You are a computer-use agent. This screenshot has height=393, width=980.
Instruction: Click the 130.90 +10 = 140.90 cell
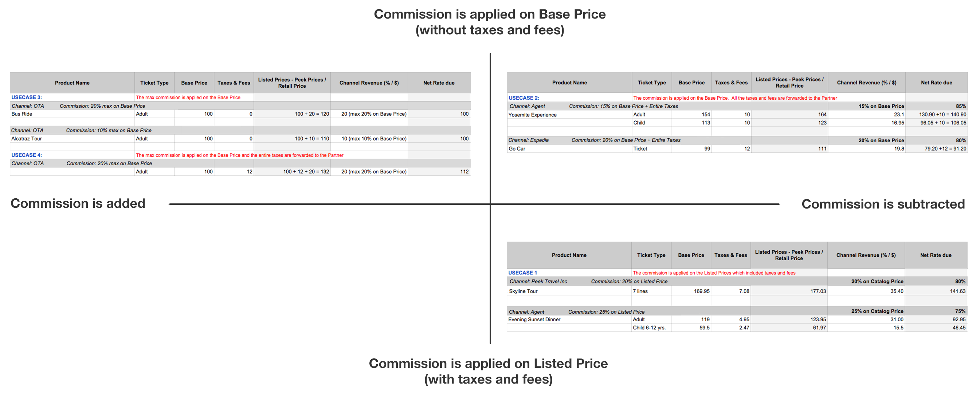coord(936,114)
